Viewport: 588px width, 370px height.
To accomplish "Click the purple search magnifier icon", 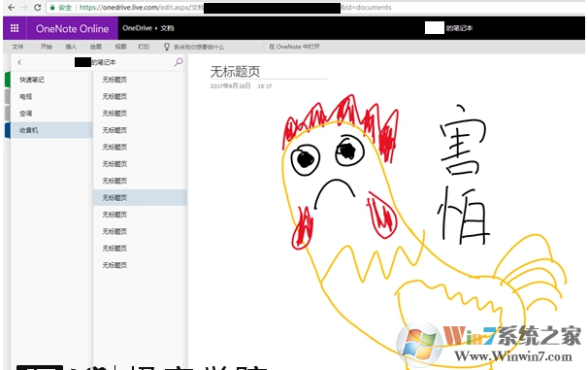I will [179, 62].
